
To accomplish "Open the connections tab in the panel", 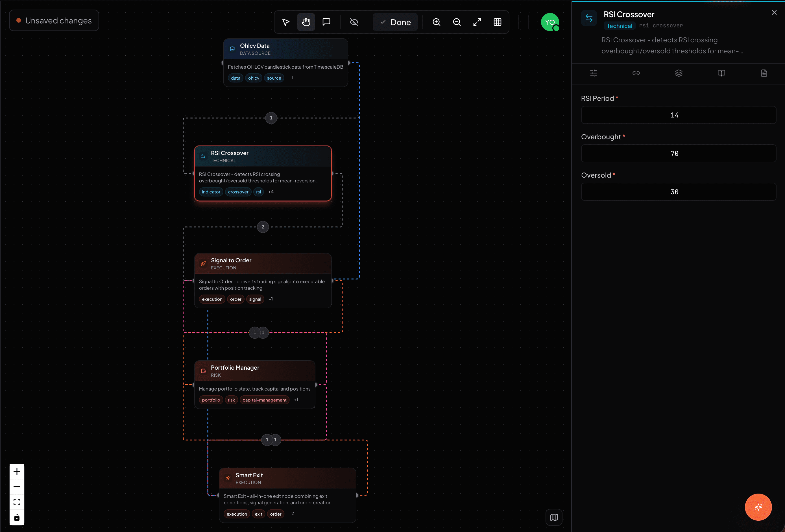I will [x=636, y=73].
